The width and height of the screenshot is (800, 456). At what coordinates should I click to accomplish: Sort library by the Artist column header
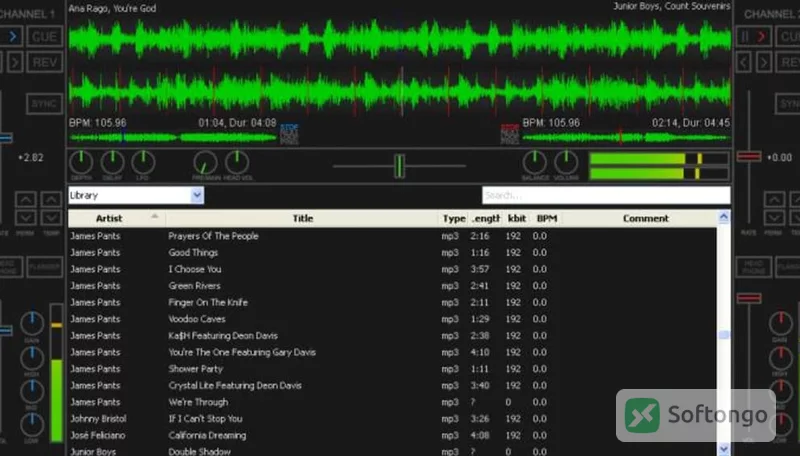tap(117, 218)
